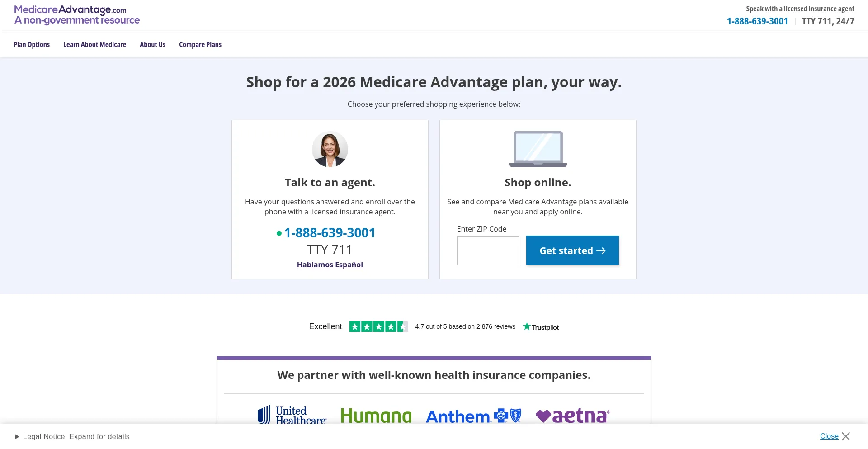Go to Compare Plans
The image size is (868, 449).
coord(200,44)
